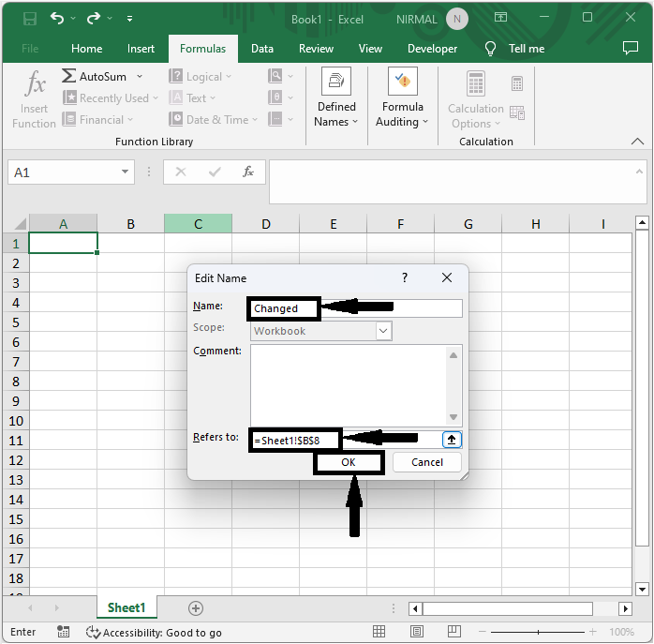Click the Refers to reference field
This screenshot has width=654, height=644.
click(346, 440)
